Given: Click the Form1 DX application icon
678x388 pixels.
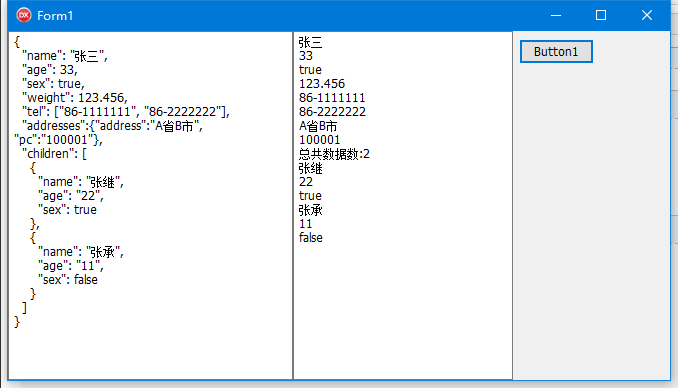Looking at the screenshot, I should point(24,15).
